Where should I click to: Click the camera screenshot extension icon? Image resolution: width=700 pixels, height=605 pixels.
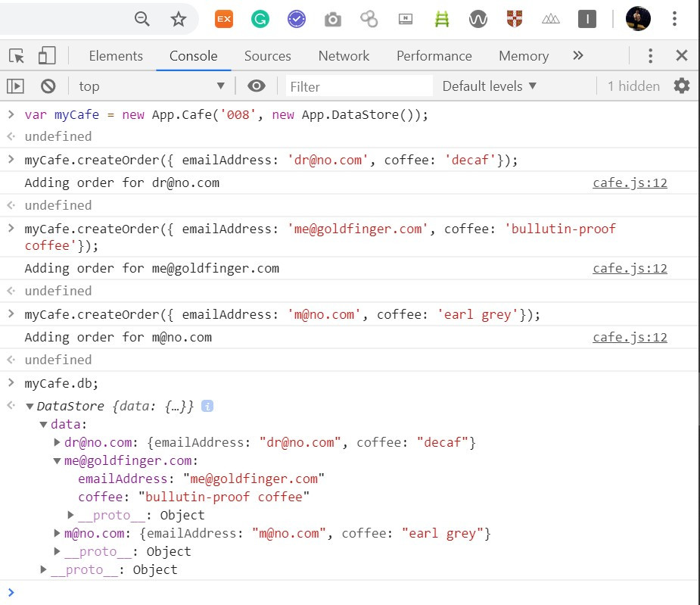point(332,19)
